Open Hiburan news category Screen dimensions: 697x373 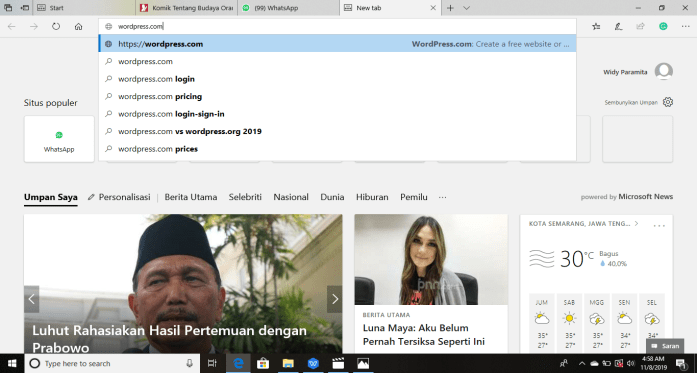pyautogui.click(x=372, y=197)
